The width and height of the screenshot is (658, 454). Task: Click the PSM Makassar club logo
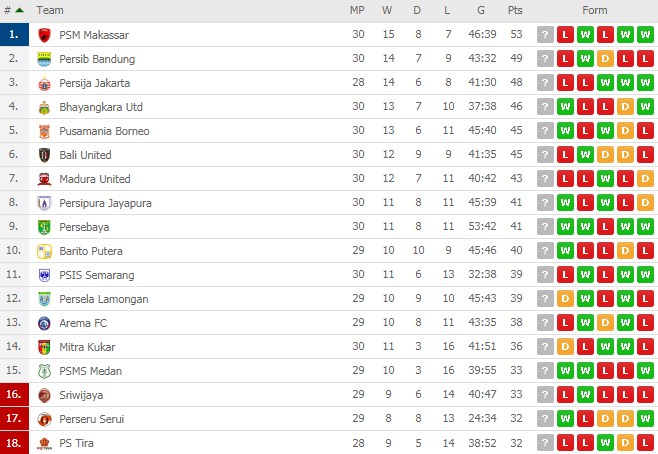tap(44, 35)
